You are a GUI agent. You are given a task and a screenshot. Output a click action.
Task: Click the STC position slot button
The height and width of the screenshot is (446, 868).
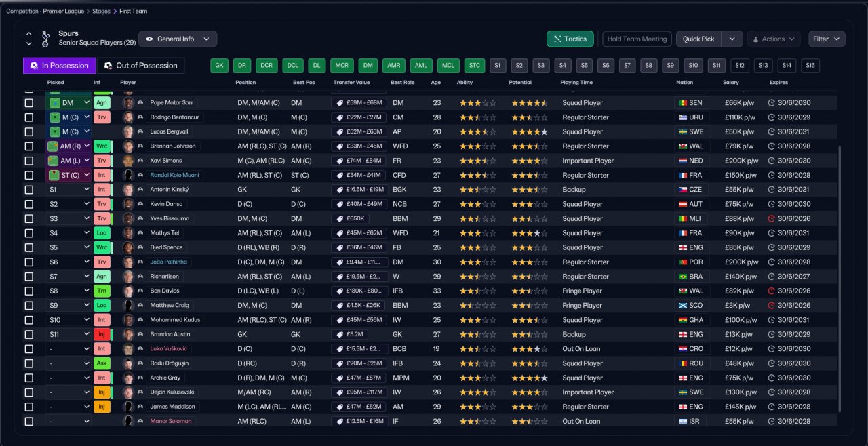point(474,66)
